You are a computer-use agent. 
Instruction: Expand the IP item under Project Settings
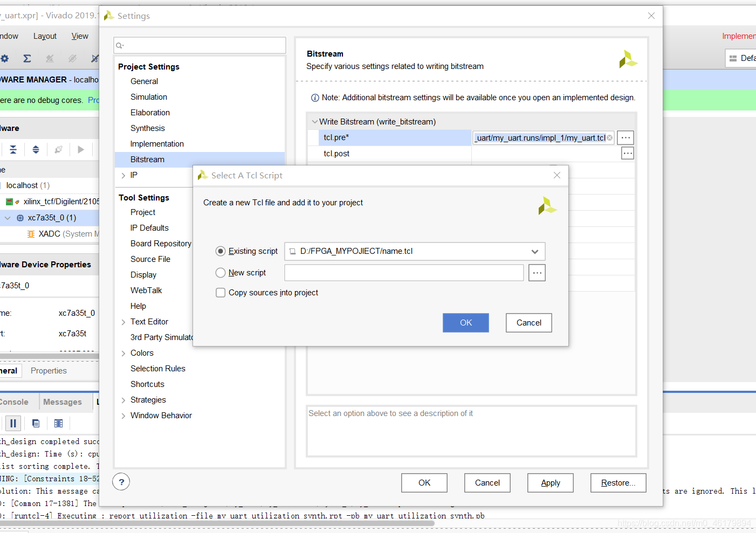click(123, 175)
